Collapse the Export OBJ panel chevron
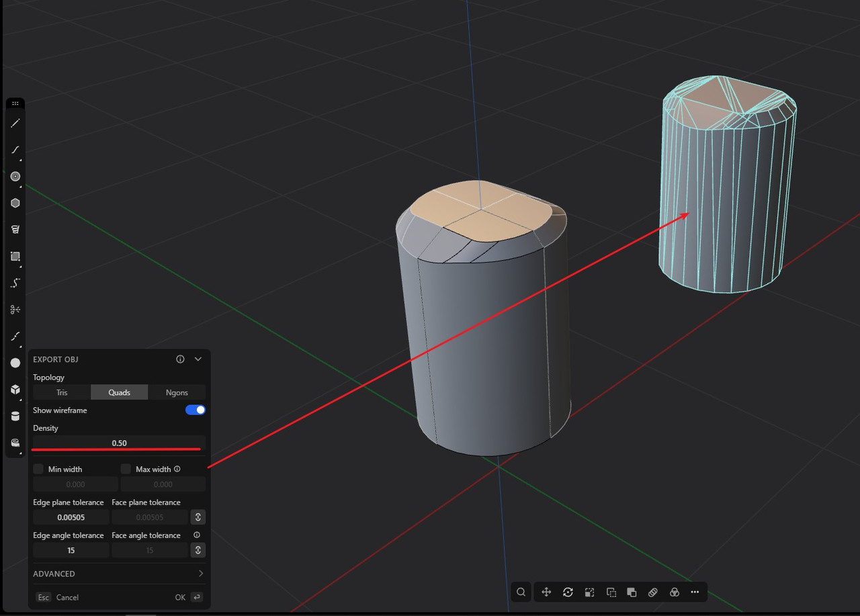 [x=198, y=359]
